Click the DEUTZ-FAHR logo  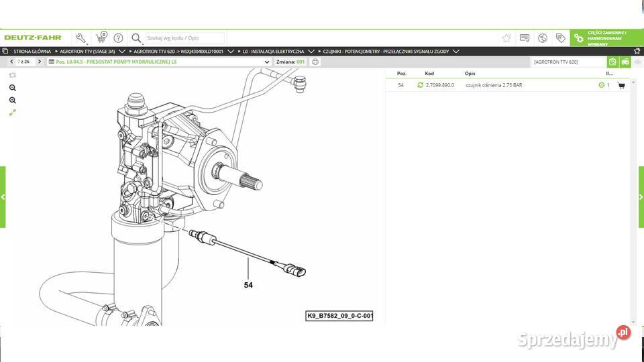point(33,38)
